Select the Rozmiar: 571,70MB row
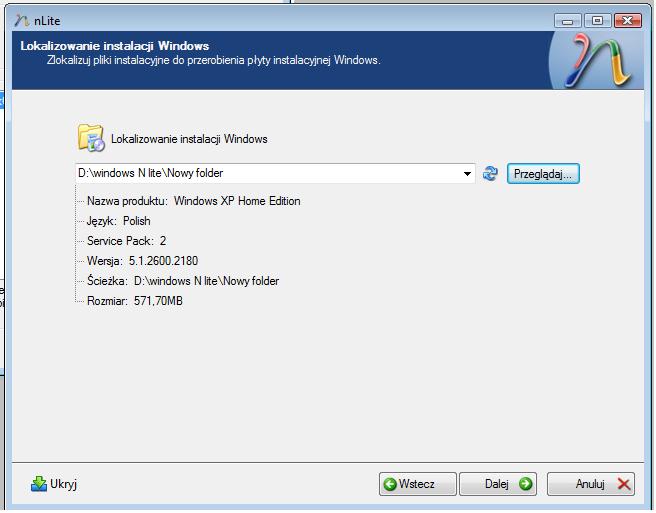The width and height of the screenshot is (656, 513). pos(135,301)
